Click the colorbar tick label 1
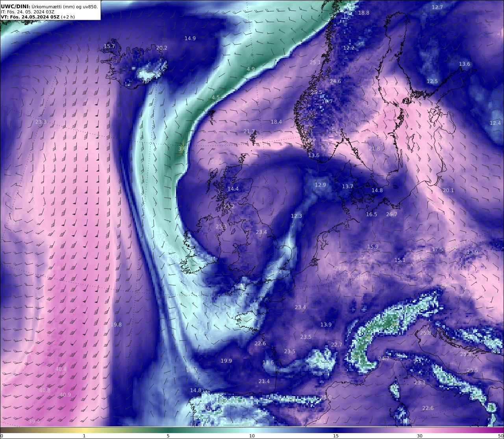 click(x=84, y=436)
